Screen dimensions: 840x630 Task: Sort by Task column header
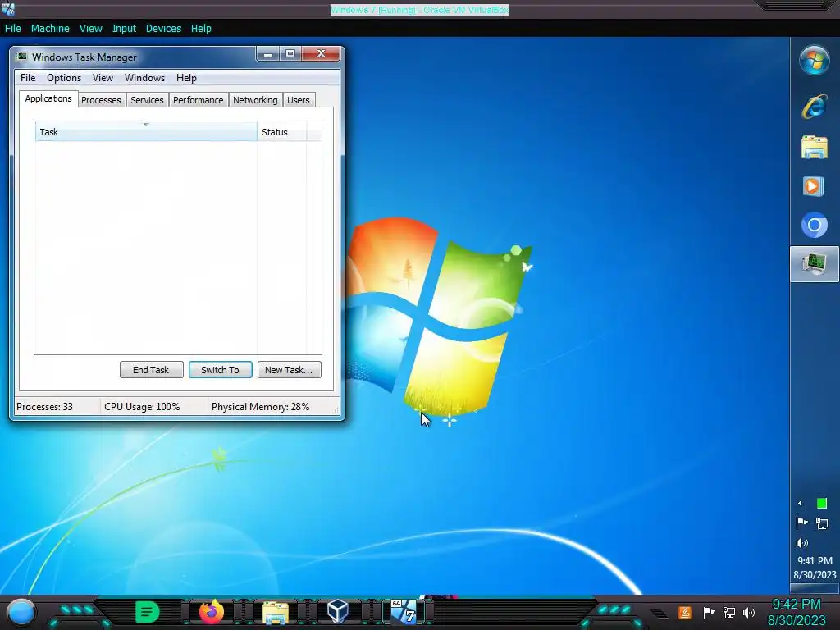pos(146,132)
